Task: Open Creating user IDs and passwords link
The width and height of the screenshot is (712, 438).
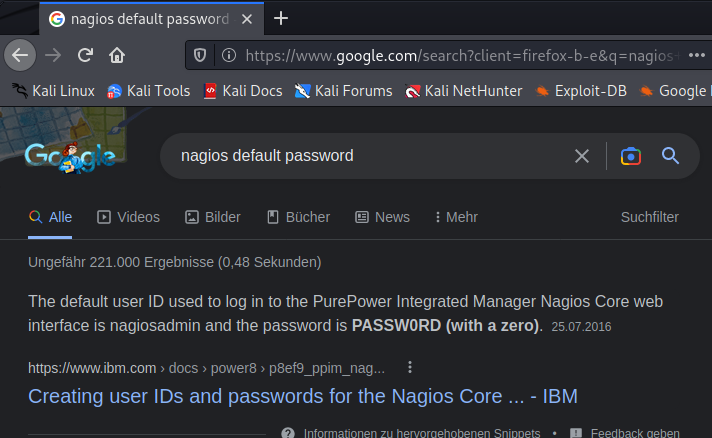Action: [303, 396]
